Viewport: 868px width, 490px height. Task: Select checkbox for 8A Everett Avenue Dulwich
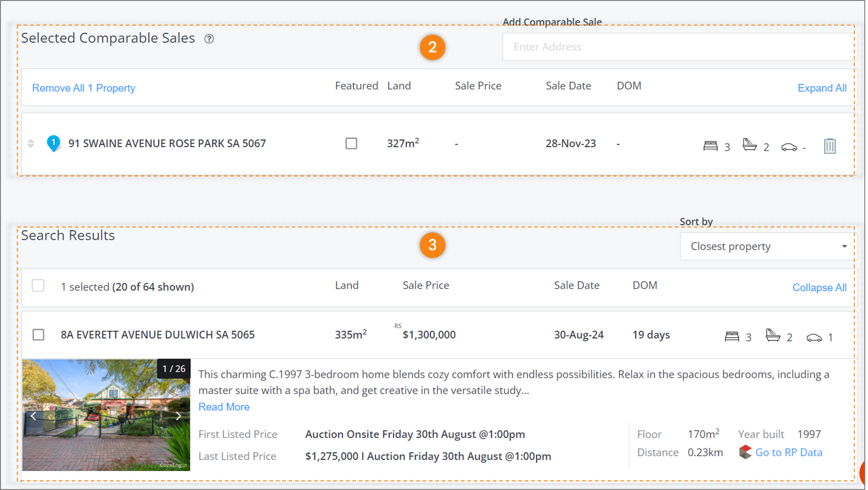coord(38,335)
